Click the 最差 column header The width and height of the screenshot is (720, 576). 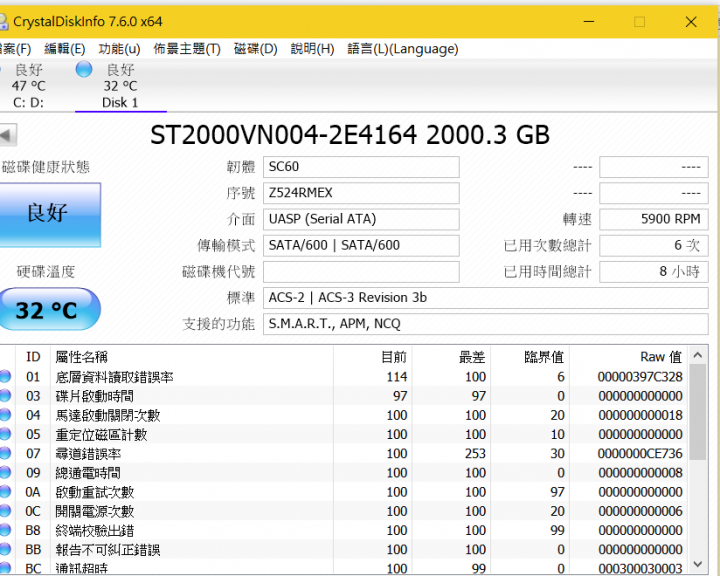click(x=451, y=357)
